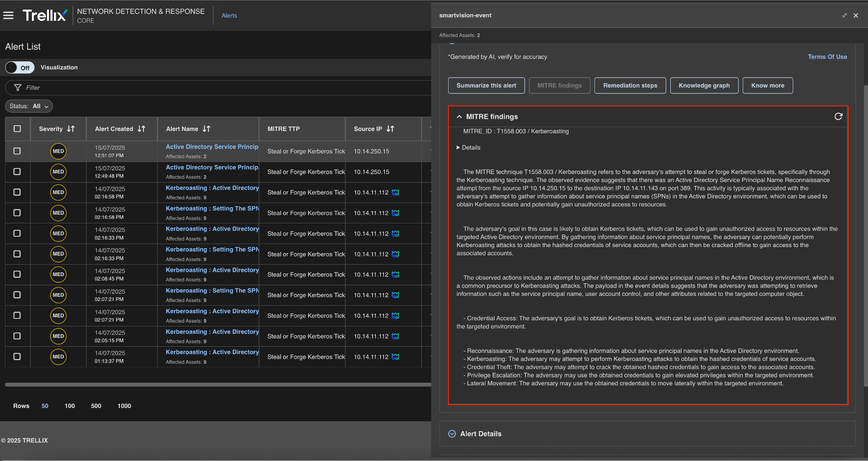Open the Terms Of Use link
This screenshot has height=461, width=868.
[827, 57]
